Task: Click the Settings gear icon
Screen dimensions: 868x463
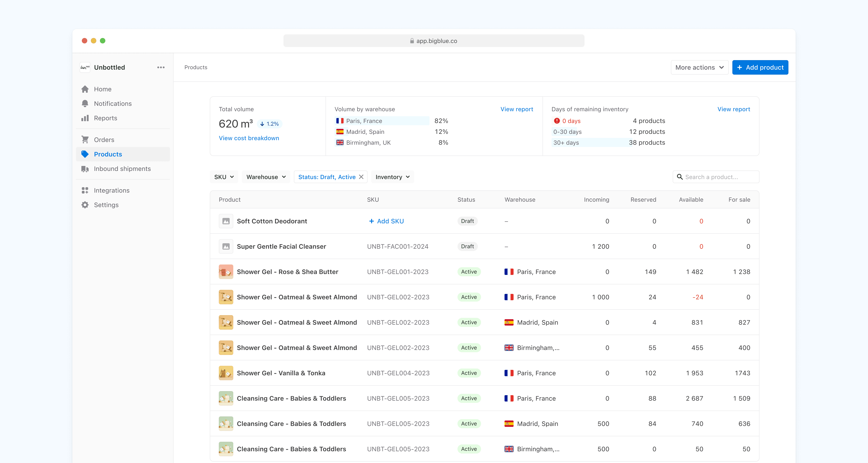Action: click(x=85, y=205)
